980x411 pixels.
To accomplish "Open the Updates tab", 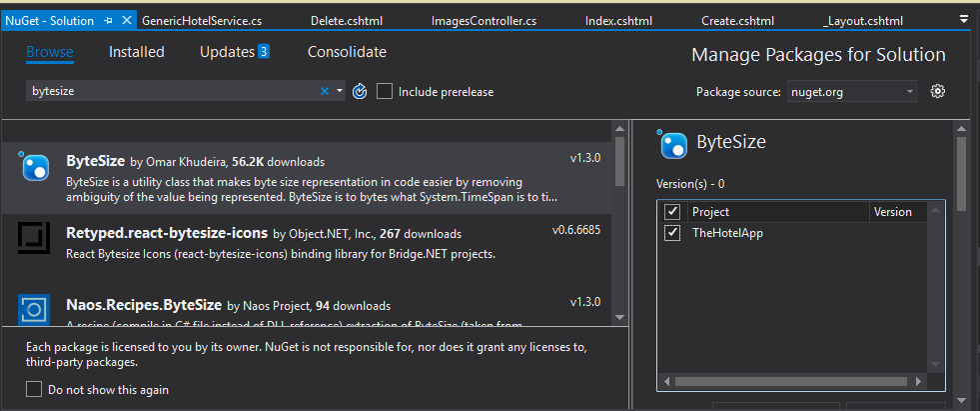I will pyautogui.click(x=227, y=52).
